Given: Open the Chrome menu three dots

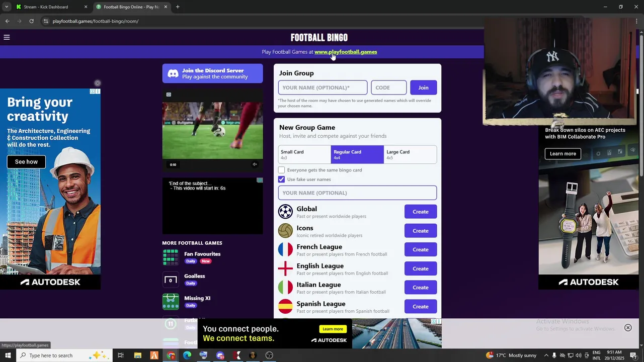Looking at the screenshot, I should click(637, 21).
